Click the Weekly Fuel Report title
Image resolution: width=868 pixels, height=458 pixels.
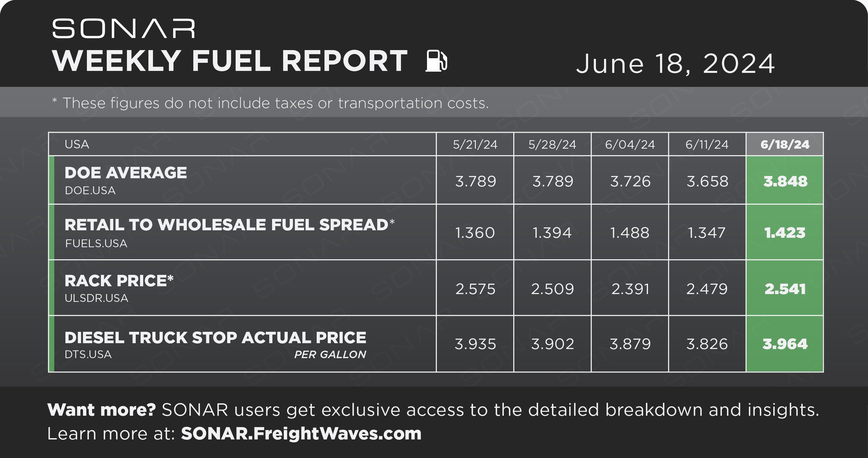[230, 61]
